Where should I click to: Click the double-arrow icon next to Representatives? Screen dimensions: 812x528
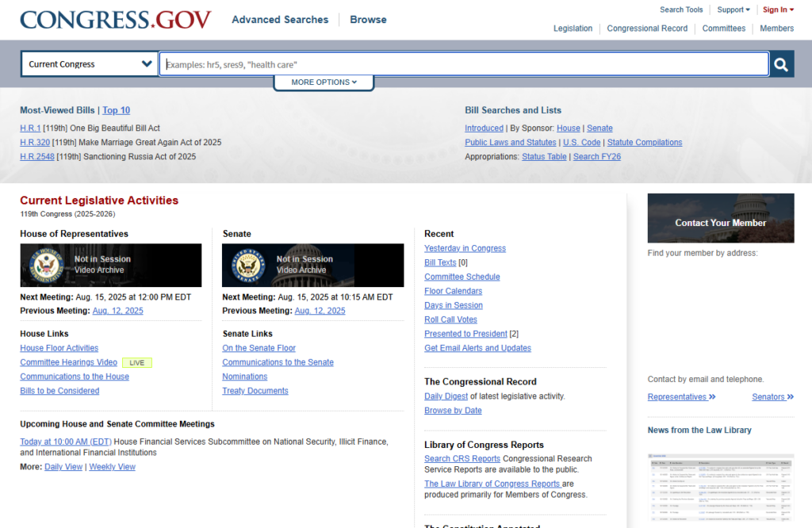[711, 396]
